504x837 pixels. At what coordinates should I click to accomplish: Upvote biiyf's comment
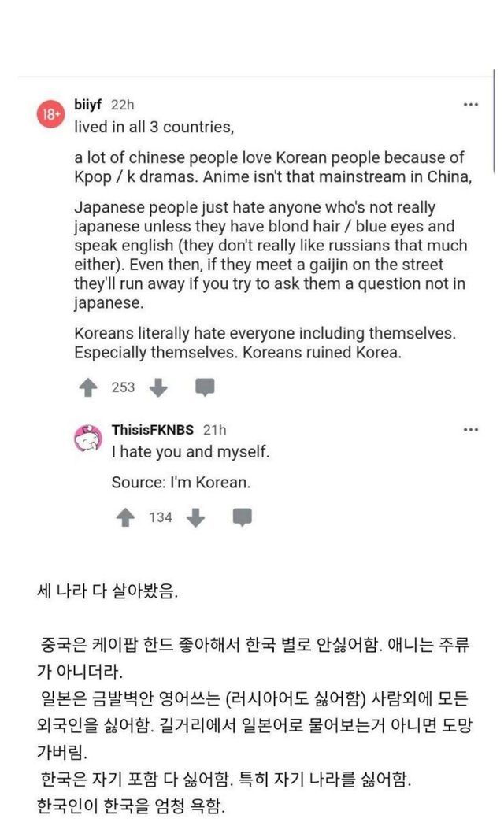pyautogui.click(x=88, y=387)
